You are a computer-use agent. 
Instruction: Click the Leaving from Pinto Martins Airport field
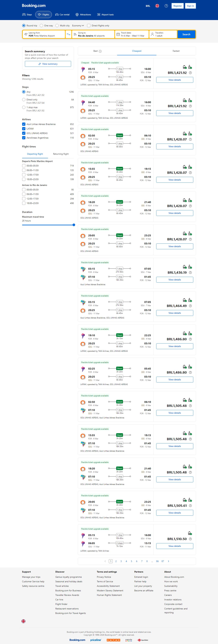pyautogui.click(x=44, y=34)
